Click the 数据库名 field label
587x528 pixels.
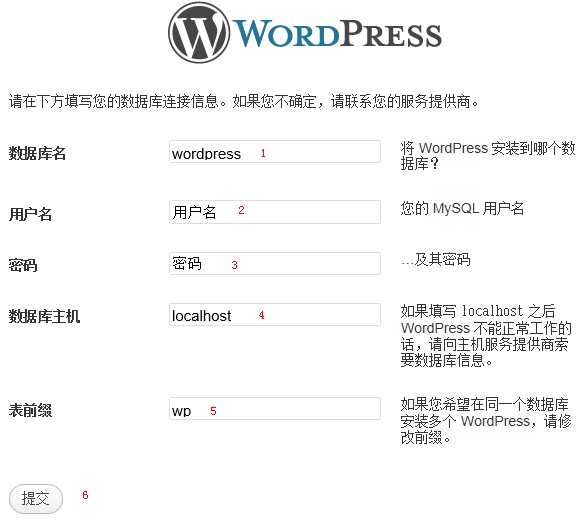click(x=37, y=154)
